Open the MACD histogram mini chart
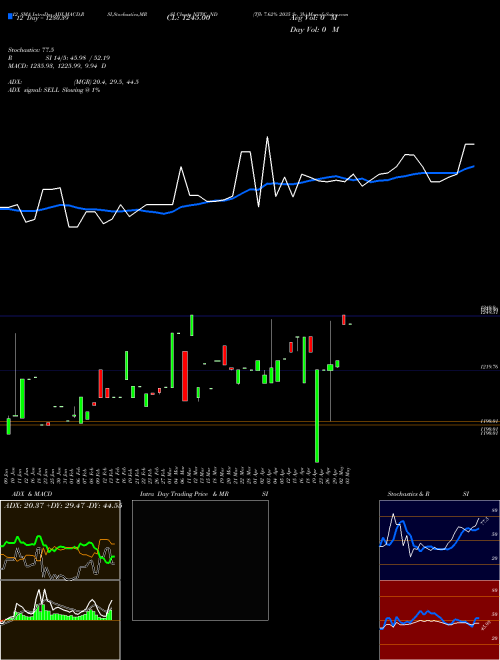Screen dimensions: 500x660 point(60,620)
